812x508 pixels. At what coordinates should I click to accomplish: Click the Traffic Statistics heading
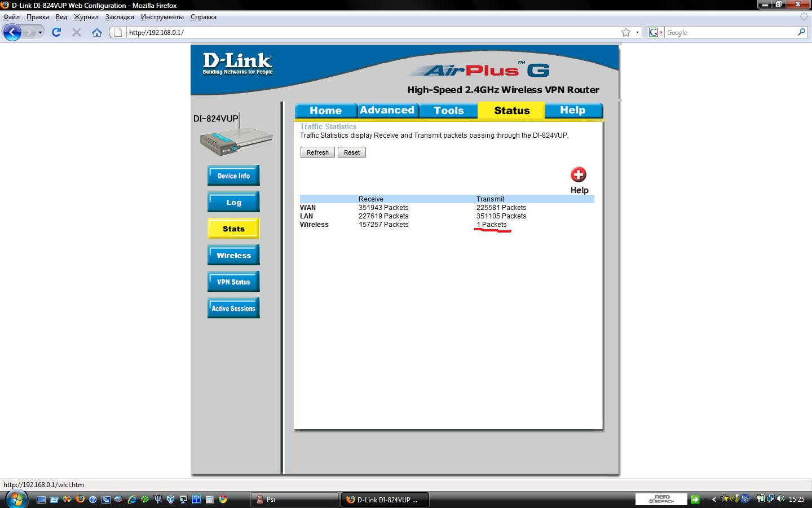click(x=328, y=127)
